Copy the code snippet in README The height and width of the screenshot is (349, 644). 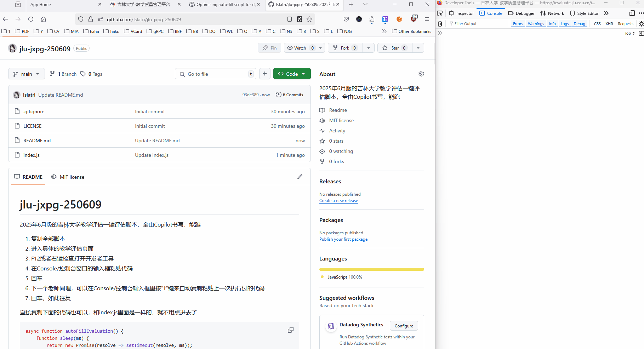[290, 330]
